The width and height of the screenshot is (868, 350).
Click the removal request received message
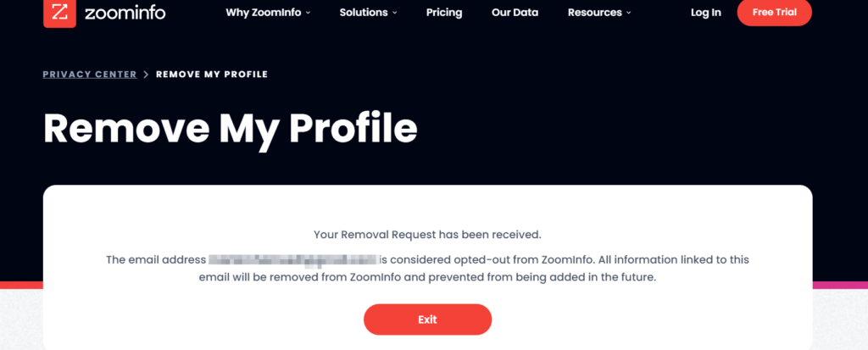[x=427, y=235]
